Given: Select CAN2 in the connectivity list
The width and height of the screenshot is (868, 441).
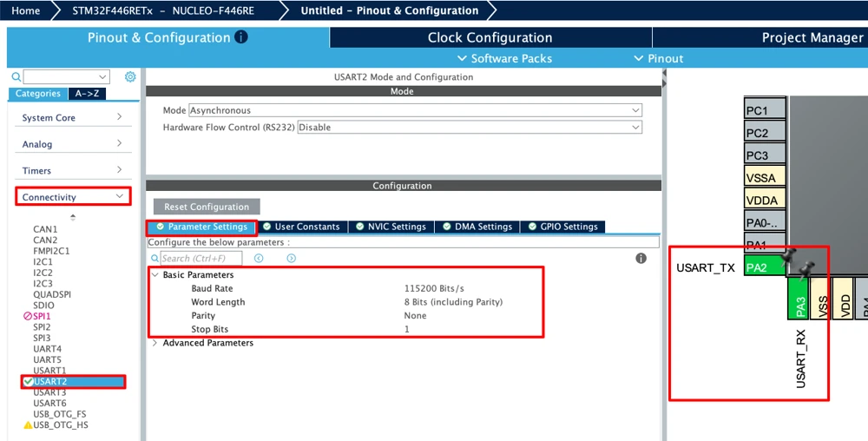Looking at the screenshot, I should [x=45, y=240].
